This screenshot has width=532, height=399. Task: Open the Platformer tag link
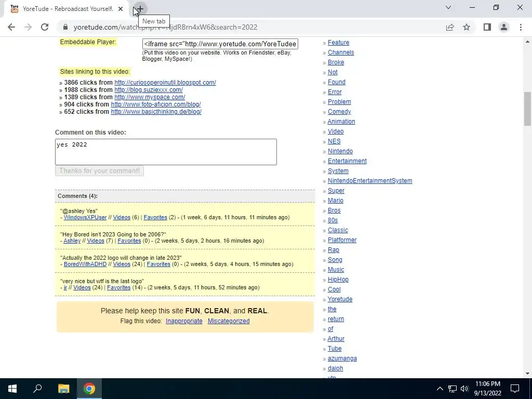click(342, 240)
